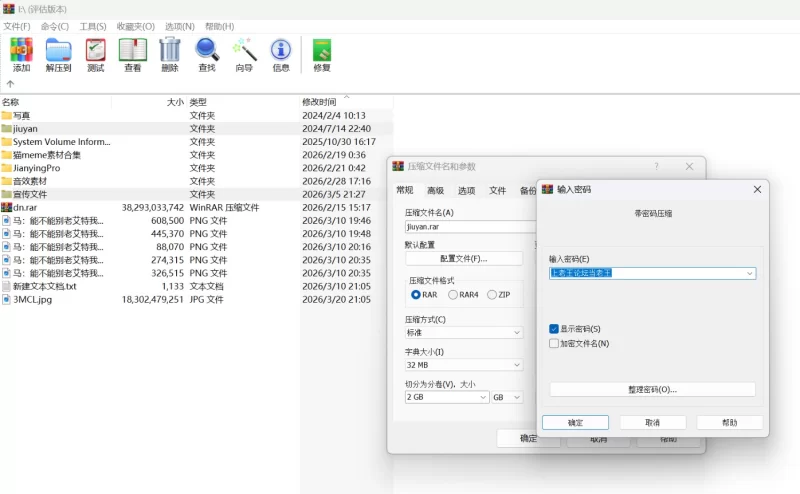Click the 修复 (Repair) toolbar icon
The height and width of the screenshot is (494, 800).
point(322,54)
